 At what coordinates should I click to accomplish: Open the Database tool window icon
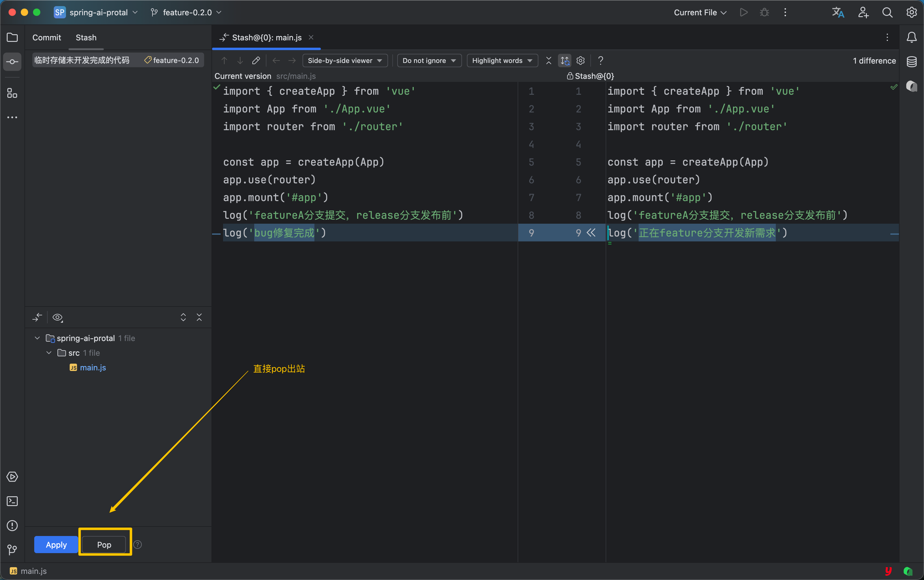(x=911, y=61)
